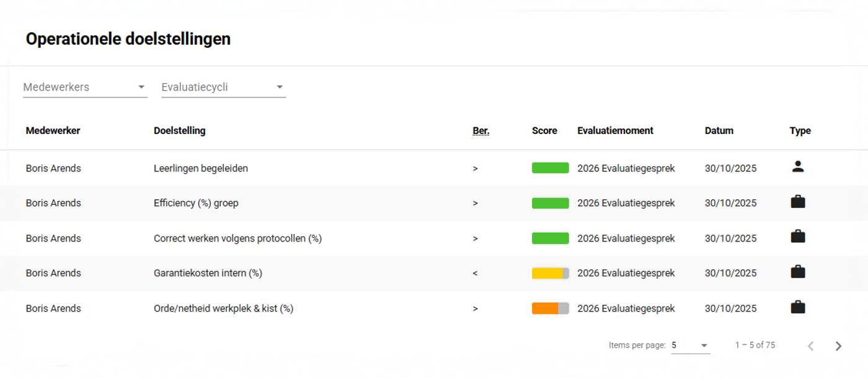Image resolution: width=868 pixels, height=378 pixels.
Task: Click the previous page arrow
Action: [x=810, y=346]
